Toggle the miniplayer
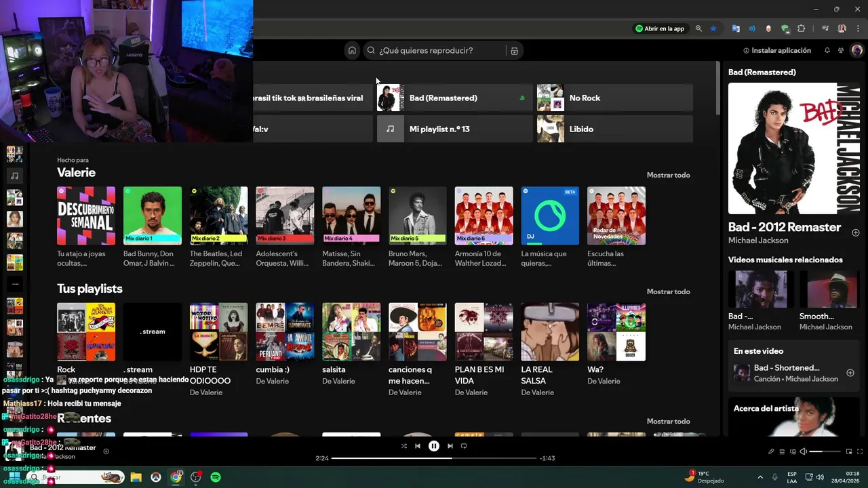 pos(848,451)
